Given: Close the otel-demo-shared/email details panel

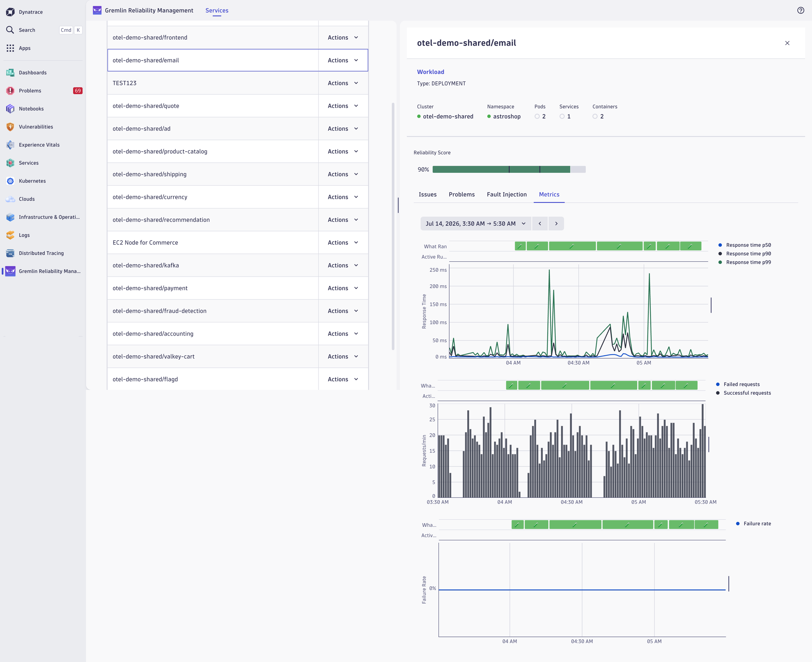Looking at the screenshot, I should click(x=787, y=43).
